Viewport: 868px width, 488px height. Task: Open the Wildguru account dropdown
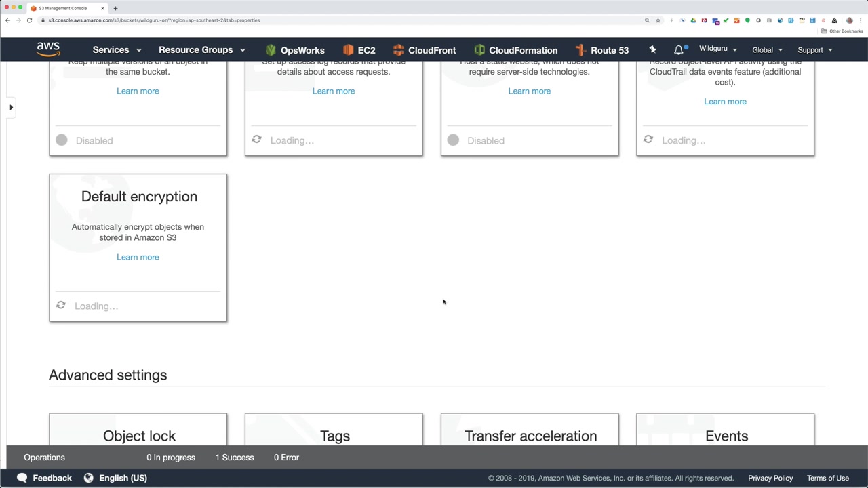tap(717, 49)
